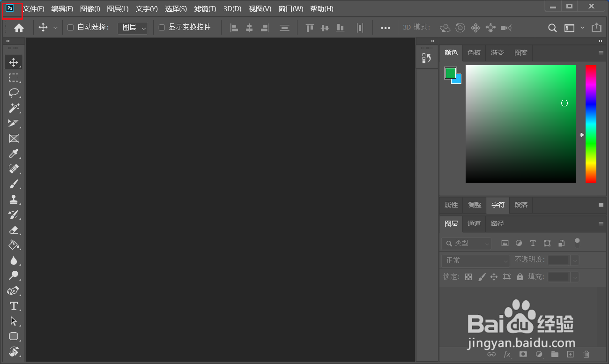The height and width of the screenshot is (364, 609).
Task: Click the background blue color swatch
Action: [x=458, y=80]
